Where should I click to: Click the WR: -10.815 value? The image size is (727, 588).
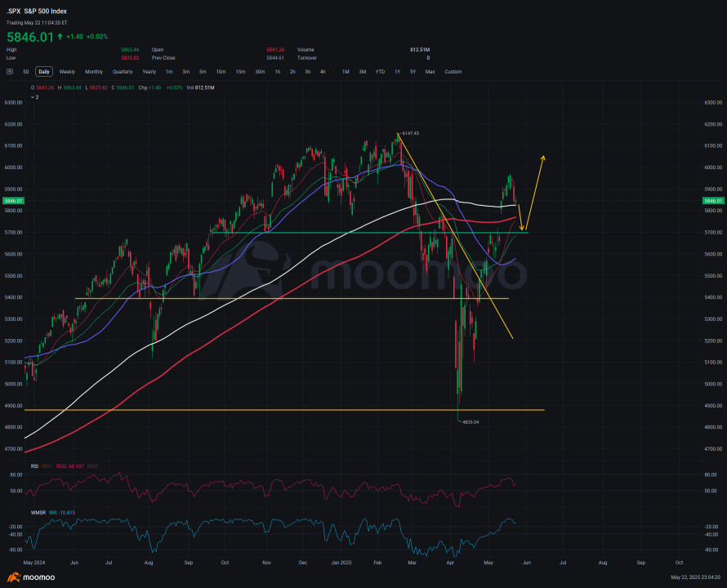(x=62, y=512)
